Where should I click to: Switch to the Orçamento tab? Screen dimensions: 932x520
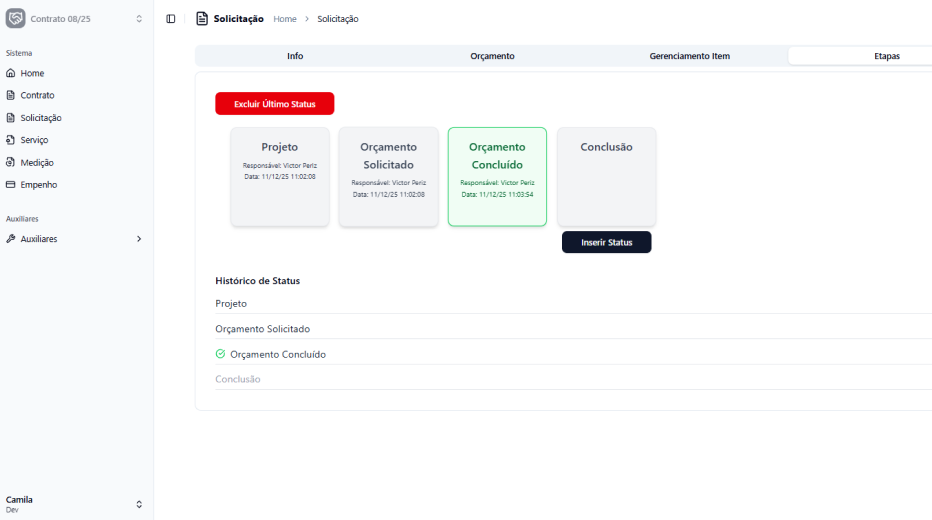(x=492, y=56)
